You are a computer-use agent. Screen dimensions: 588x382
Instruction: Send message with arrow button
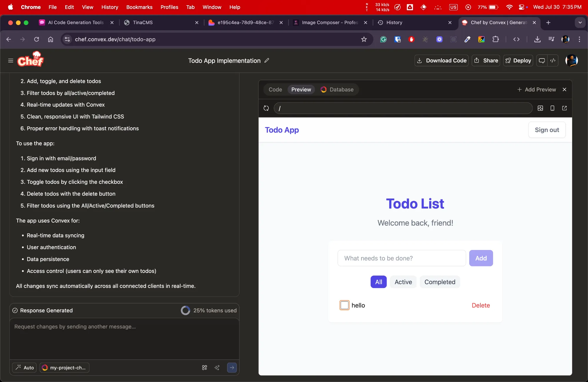coord(232,368)
